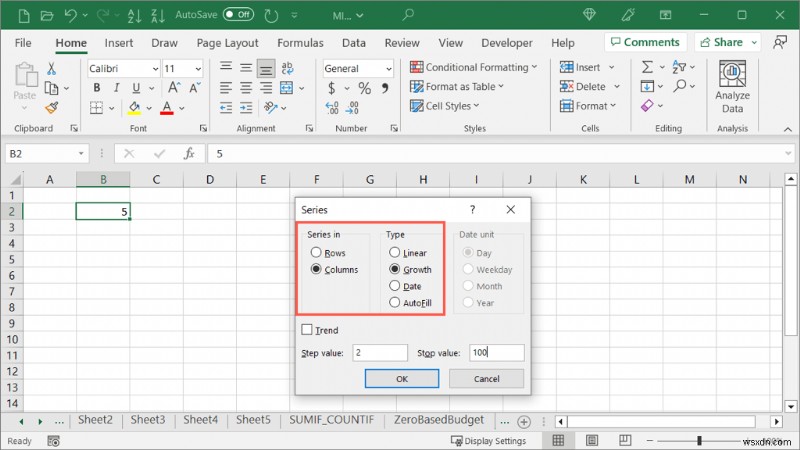
Task: Click OK in Series dialog
Action: tap(402, 379)
